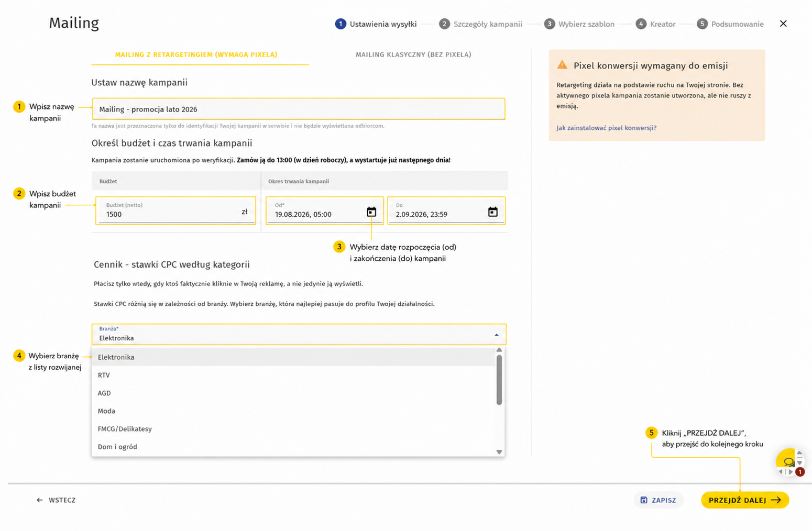Click the campaign name input field

click(x=299, y=109)
